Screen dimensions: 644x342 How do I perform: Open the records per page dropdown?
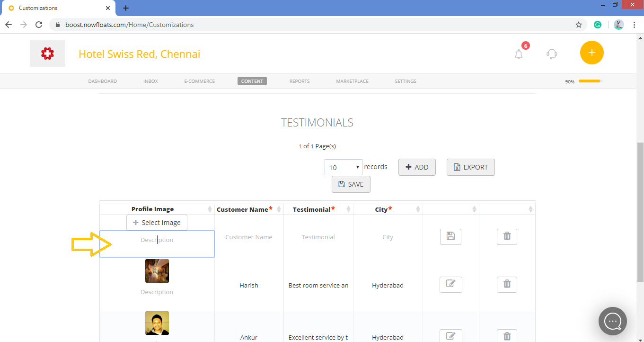tap(343, 167)
